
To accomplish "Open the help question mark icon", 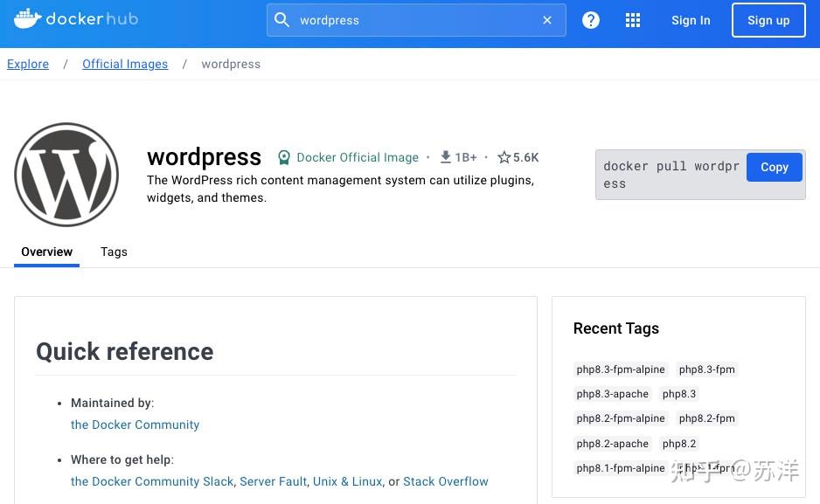I will tap(591, 20).
